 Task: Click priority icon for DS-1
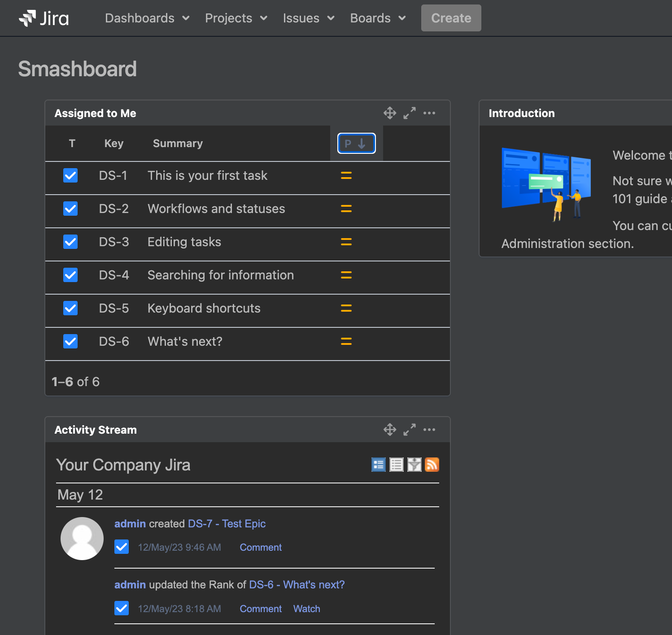pyautogui.click(x=346, y=175)
